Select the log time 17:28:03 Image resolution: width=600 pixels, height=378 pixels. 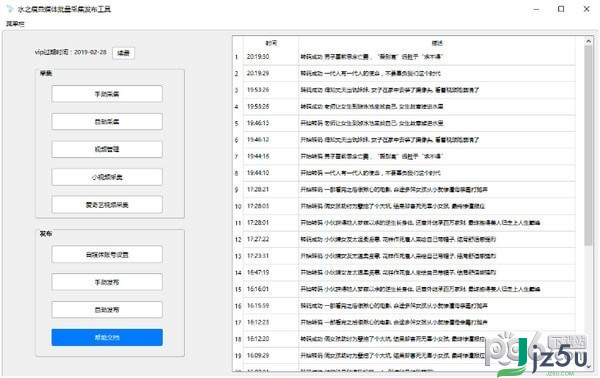click(x=258, y=206)
